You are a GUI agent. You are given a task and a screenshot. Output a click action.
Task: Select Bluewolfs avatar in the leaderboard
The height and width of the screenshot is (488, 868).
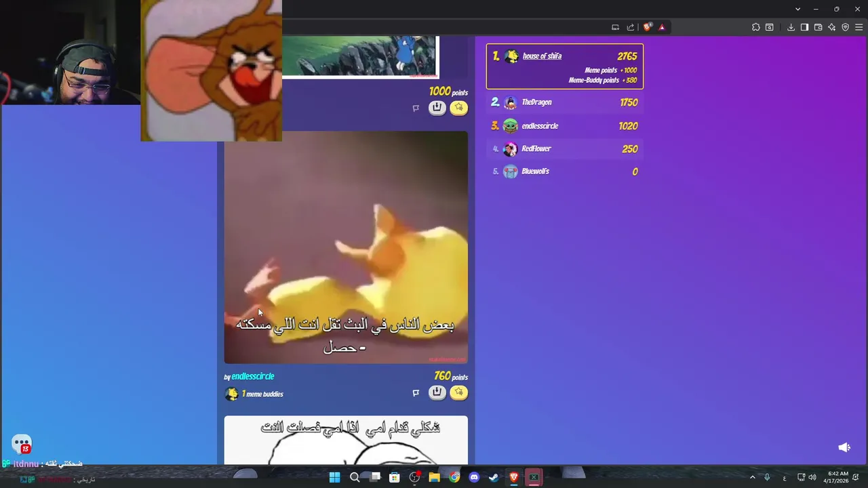tap(511, 171)
